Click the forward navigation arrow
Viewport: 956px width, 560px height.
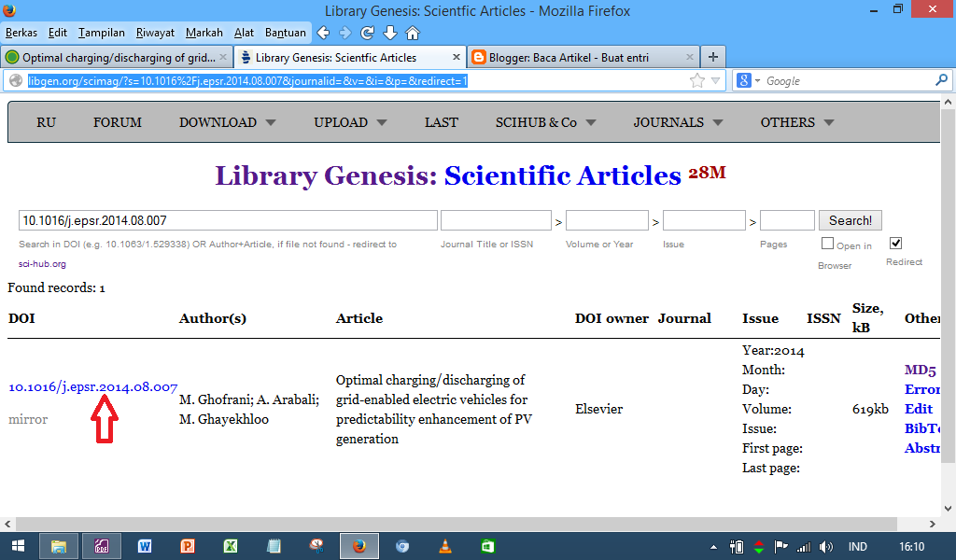click(345, 32)
